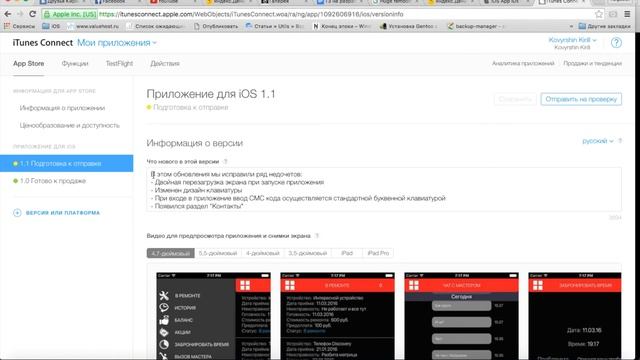
Task: Open Chrome menu hamburger icon
Action: click(x=627, y=14)
